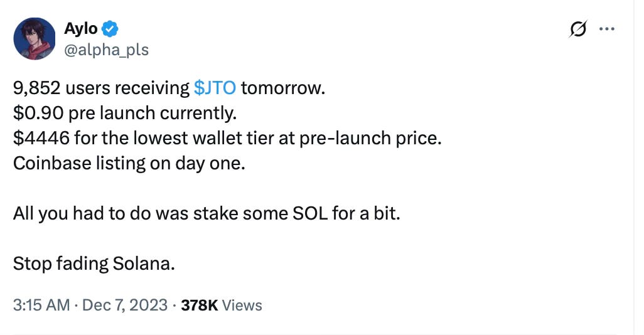
Task: Click the circle-slash icon beside more options
Action: click(x=578, y=29)
